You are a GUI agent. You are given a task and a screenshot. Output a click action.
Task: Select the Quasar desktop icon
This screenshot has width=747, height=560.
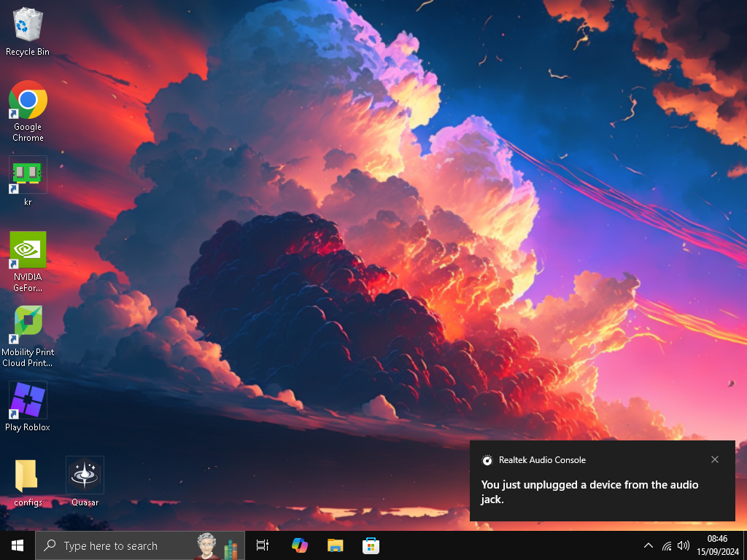[x=85, y=481]
